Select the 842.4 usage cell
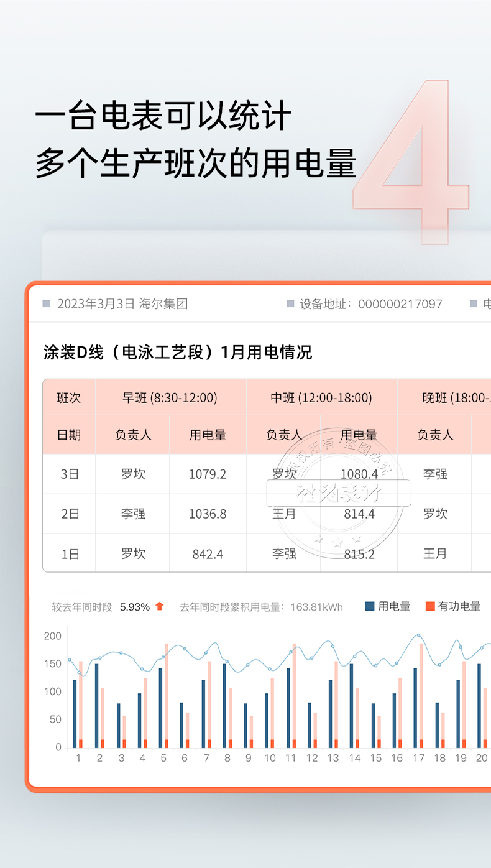Screen dimensions: 491x868 pos(208,553)
